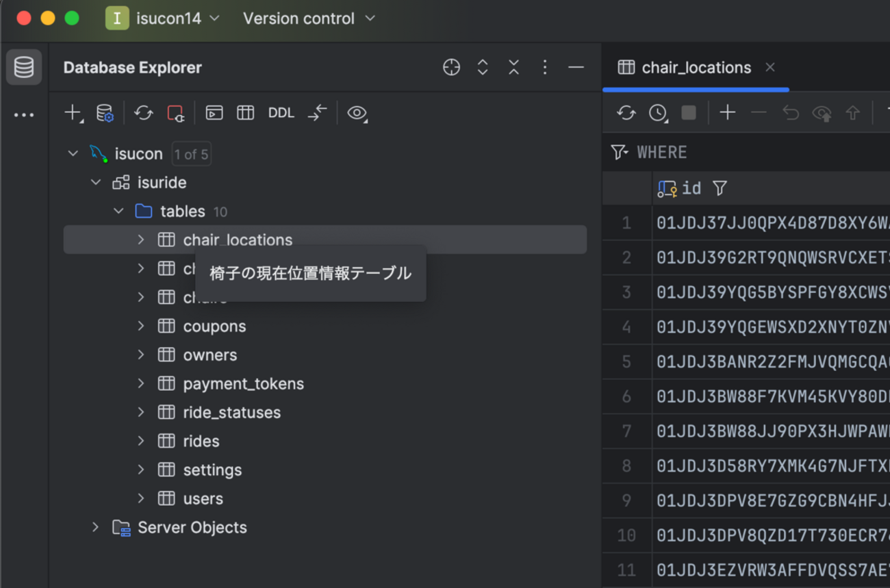The image size is (890, 588).
Task: Collapse the isuride schema node
Action: [x=96, y=183]
